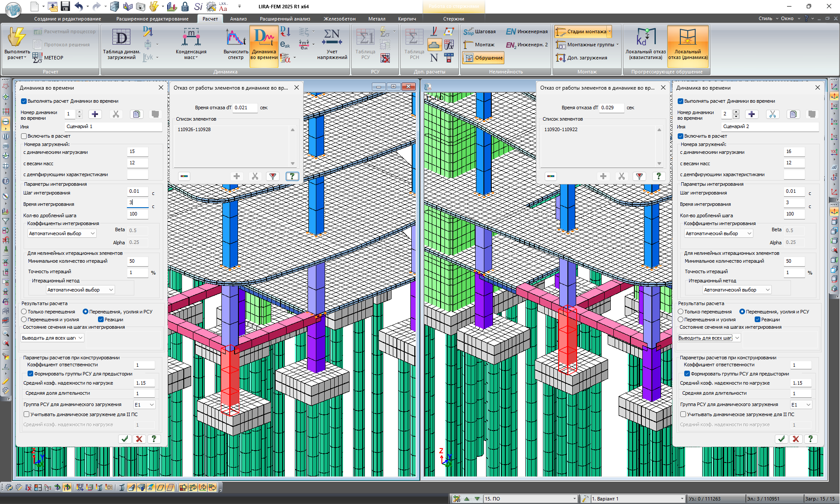Select Только перемещения radio in left panel
The width and height of the screenshot is (840, 504).
[24, 312]
